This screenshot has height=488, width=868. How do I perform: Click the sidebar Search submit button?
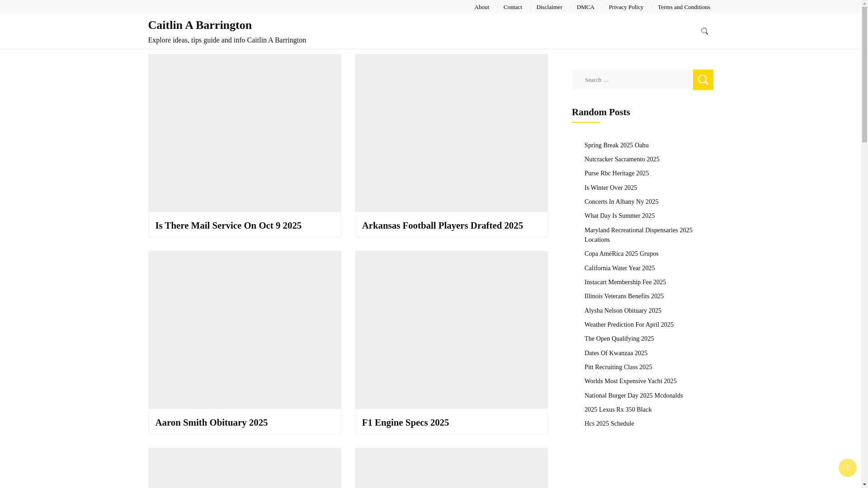click(x=703, y=80)
